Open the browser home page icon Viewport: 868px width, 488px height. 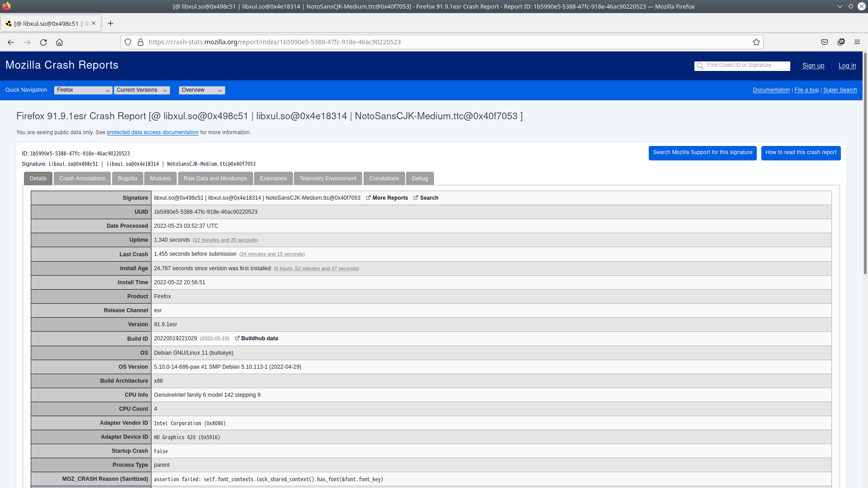(x=59, y=42)
